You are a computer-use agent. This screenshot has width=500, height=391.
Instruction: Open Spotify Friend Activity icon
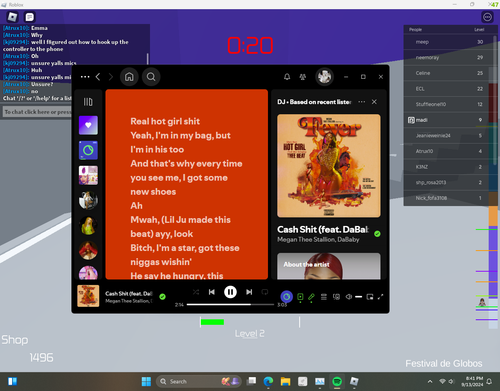tap(303, 77)
